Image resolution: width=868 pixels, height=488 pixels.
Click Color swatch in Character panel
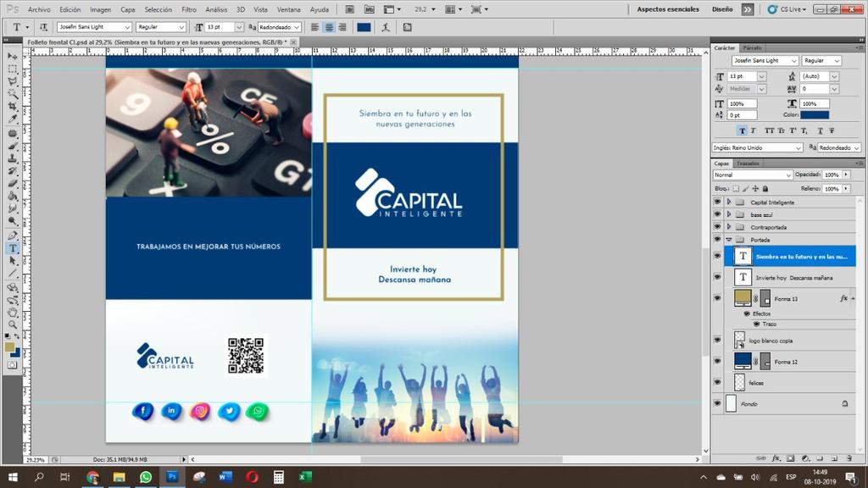pyautogui.click(x=815, y=115)
